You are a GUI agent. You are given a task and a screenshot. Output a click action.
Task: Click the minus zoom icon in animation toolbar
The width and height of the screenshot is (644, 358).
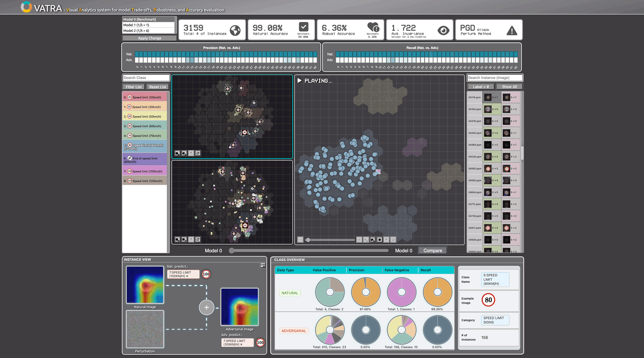click(300, 240)
